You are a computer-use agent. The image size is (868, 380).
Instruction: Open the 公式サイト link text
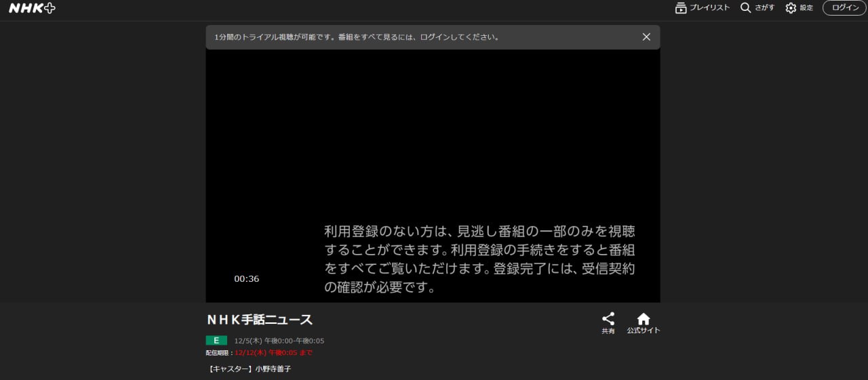point(643,331)
